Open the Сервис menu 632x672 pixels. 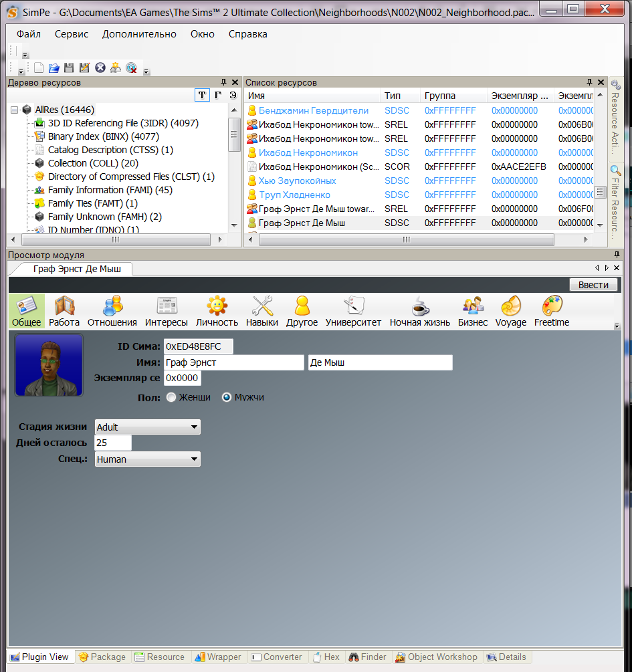[72, 34]
